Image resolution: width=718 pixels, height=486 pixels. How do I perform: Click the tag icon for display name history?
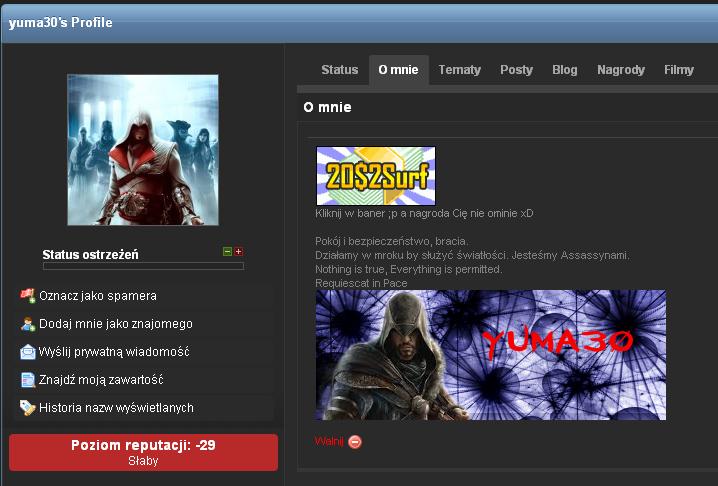27,408
